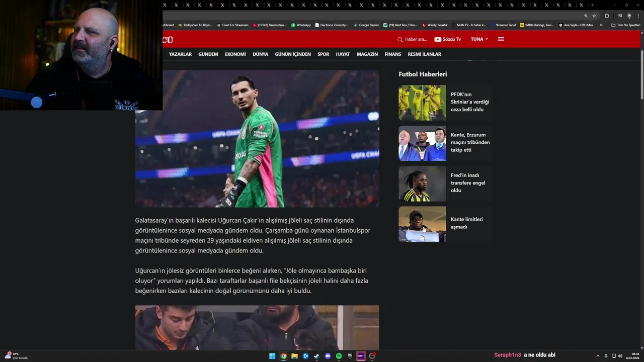
Task: Click the Fred news thumbnail image
Action: pyautogui.click(x=422, y=184)
